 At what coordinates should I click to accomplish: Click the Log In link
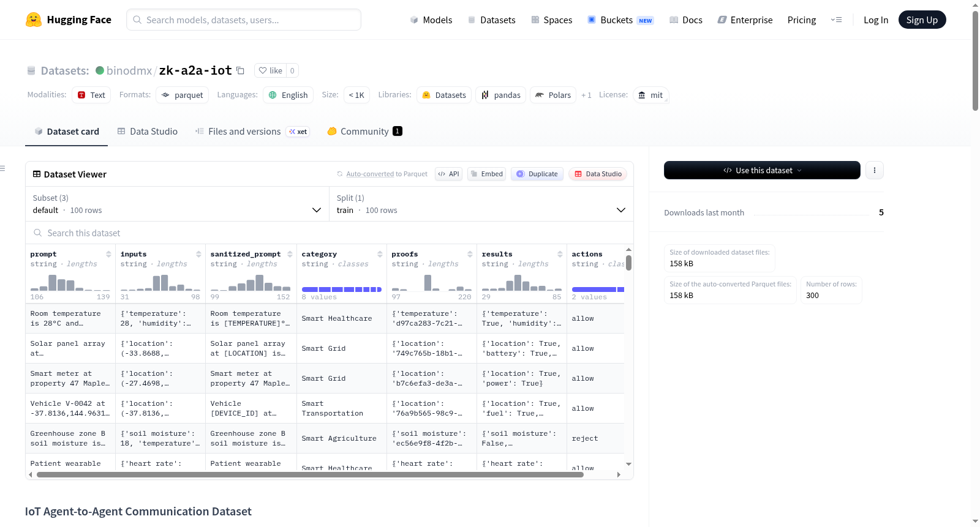[x=876, y=20]
